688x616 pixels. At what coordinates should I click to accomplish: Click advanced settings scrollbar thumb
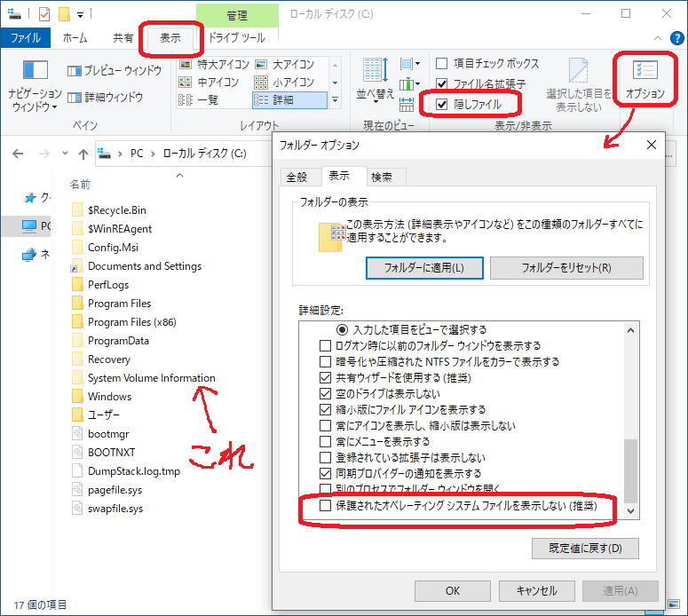(630, 470)
